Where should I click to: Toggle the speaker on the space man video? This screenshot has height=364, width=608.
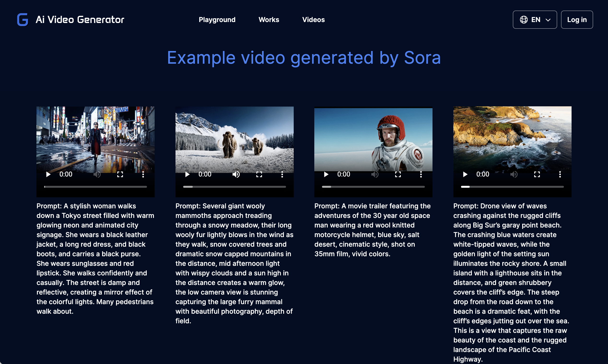point(375,174)
